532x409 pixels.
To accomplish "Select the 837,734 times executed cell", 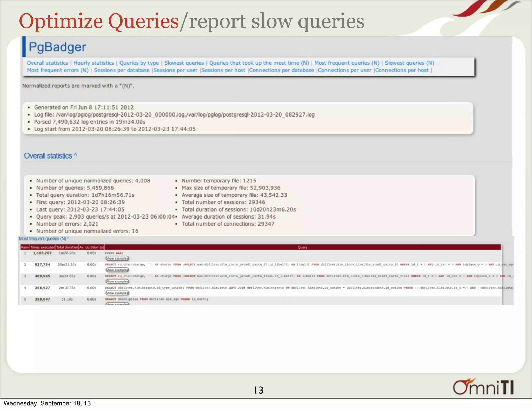I will [x=42, y=264].
